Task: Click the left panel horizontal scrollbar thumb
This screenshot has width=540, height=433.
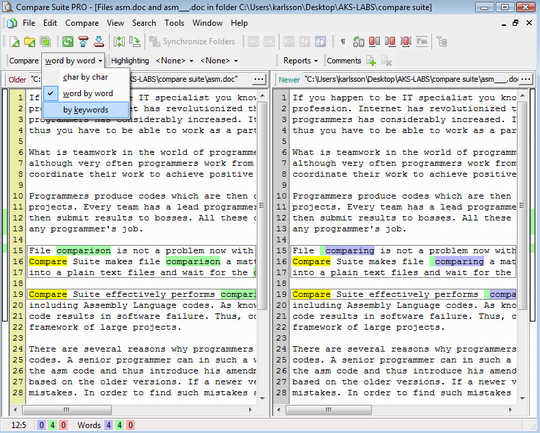Action: pos(67,410)
